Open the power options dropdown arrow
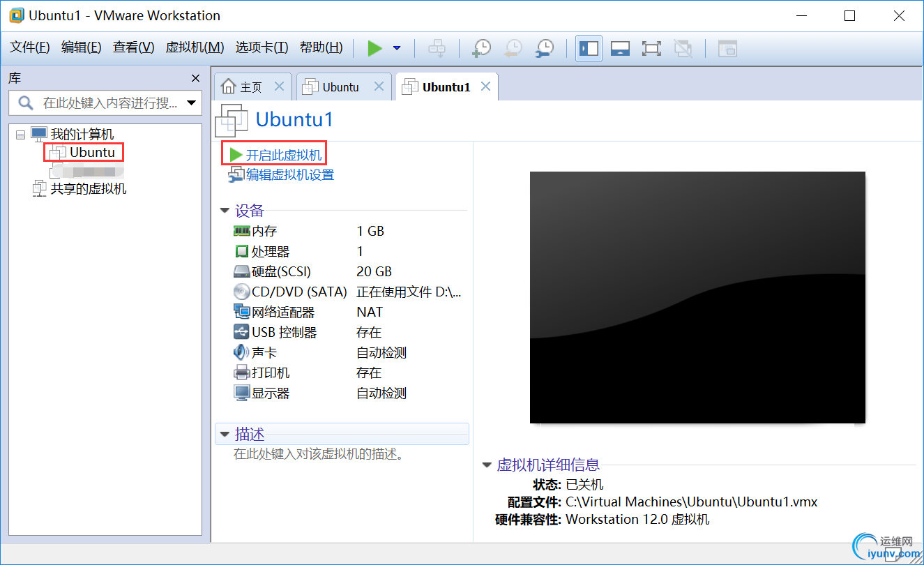924x565 pixels. 397,48
